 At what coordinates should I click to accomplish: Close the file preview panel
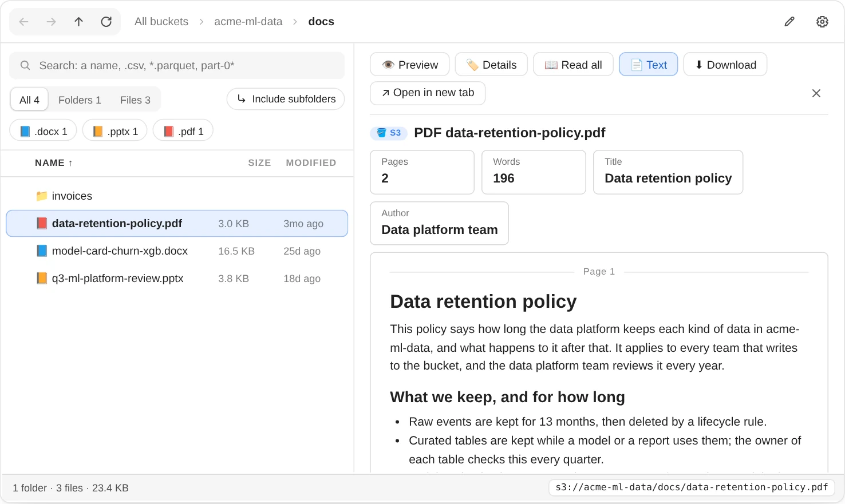pyautogui.click(x=816, y=93)
